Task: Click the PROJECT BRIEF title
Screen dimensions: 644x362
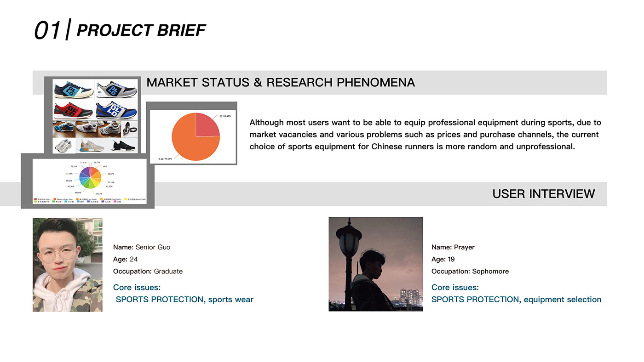Action: point(141,30)
